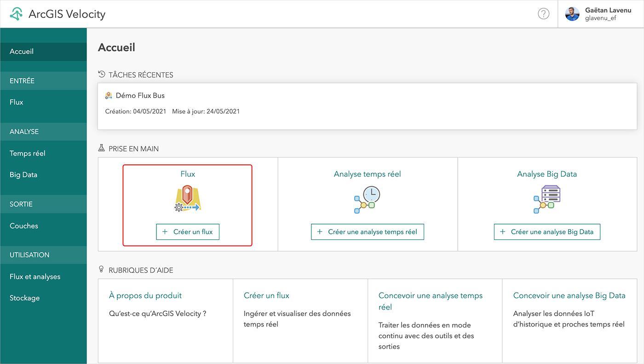Open Concevoir une analyse temps réel topic
This screenshot has height=364, width=644.
point(431,301)
